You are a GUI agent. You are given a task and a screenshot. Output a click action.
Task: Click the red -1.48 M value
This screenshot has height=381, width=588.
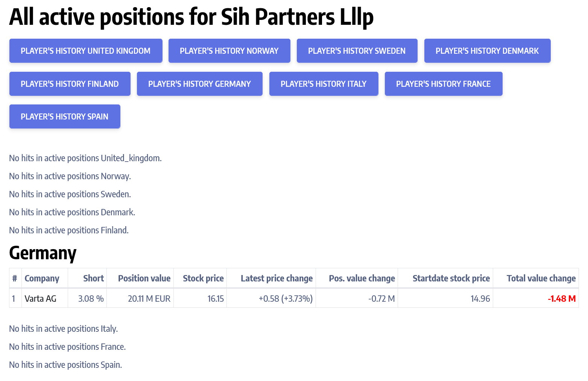point(562,299)
